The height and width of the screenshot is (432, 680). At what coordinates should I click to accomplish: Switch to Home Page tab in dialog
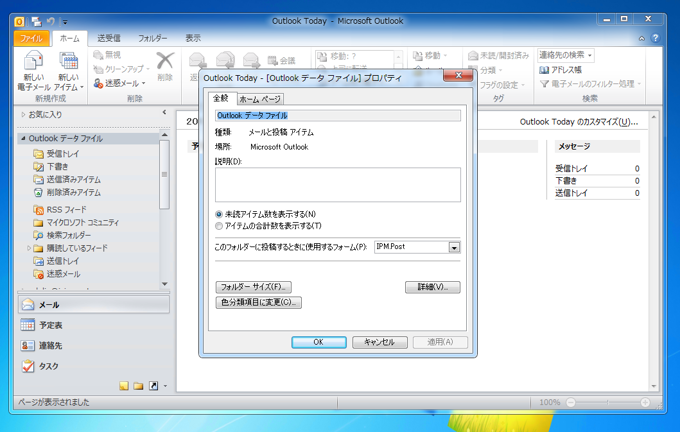260,99
